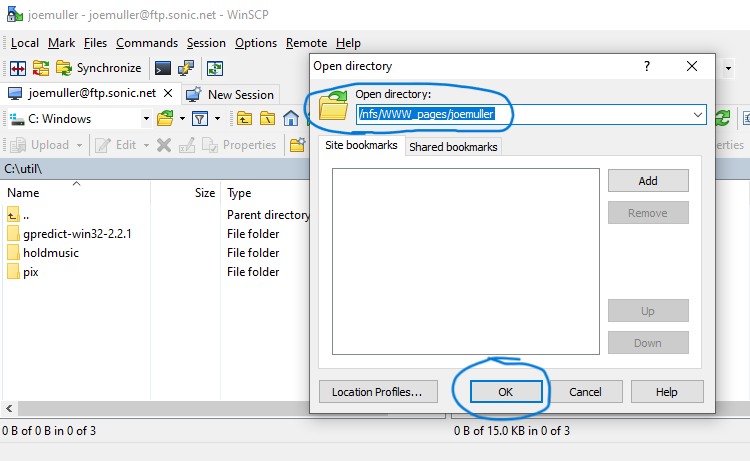This screenshot has width=750, height=461.
Task: Sort by the Type column header
Action: (265, 193)
